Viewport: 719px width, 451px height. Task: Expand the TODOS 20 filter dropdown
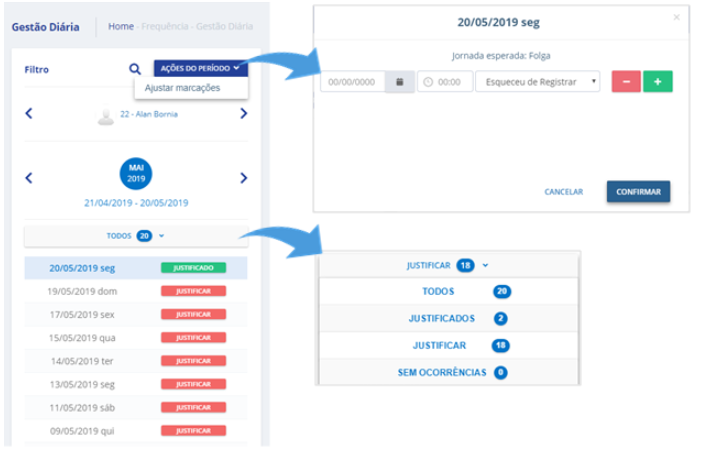click(x=135, y=236)
